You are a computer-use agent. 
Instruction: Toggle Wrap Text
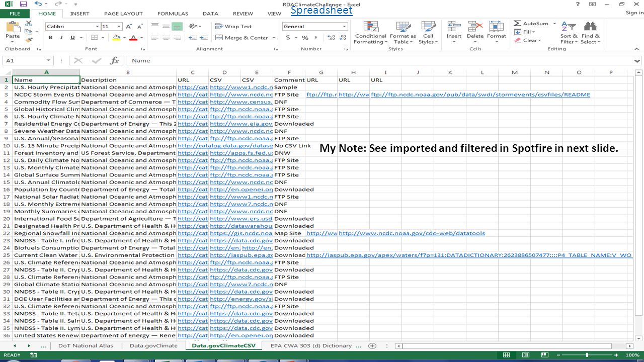[233, 26]
